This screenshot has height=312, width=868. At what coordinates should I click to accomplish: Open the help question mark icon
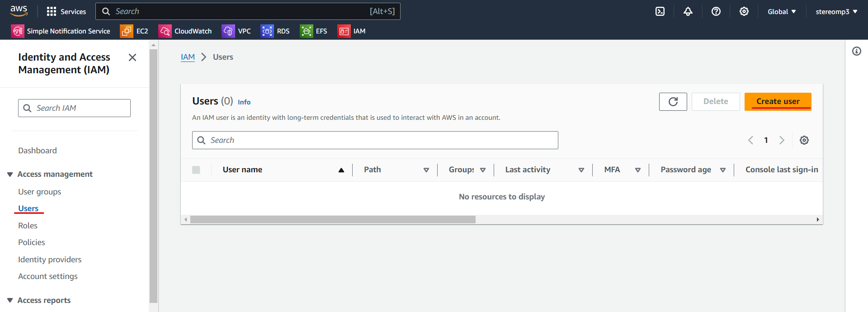[716, 11]
